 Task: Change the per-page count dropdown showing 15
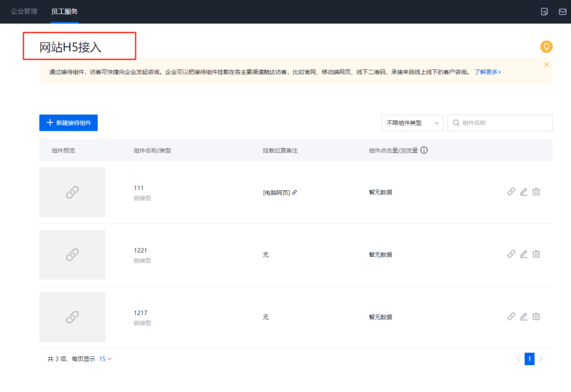(x=105, y=359)
